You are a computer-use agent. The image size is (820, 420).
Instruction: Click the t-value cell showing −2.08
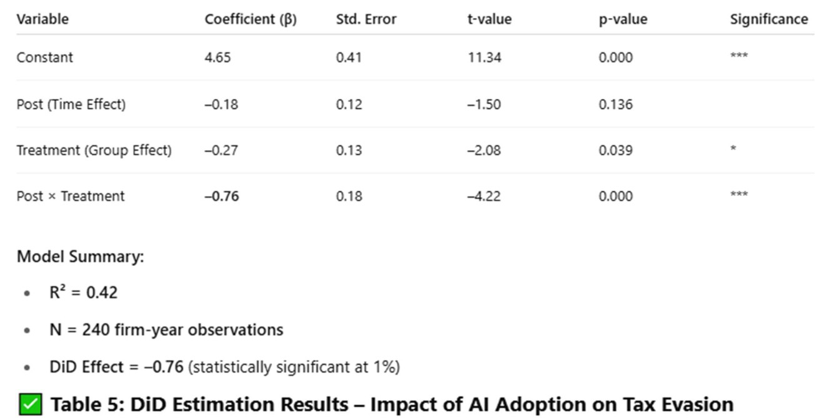tap(483, 150)
